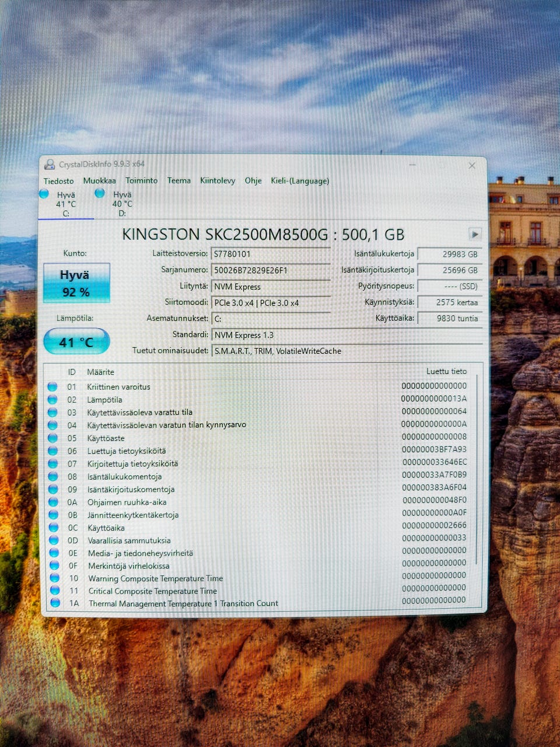The height and width of the screenshot is (747, 560).
Task: Click status icon for Merkintöjä virhelokissa
Action: coord(54,566)
